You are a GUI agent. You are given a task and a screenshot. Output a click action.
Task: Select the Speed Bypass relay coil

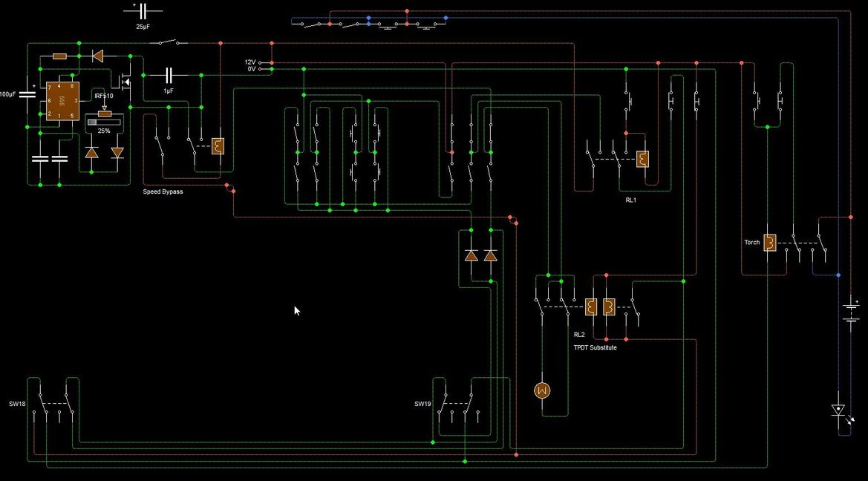218,146
